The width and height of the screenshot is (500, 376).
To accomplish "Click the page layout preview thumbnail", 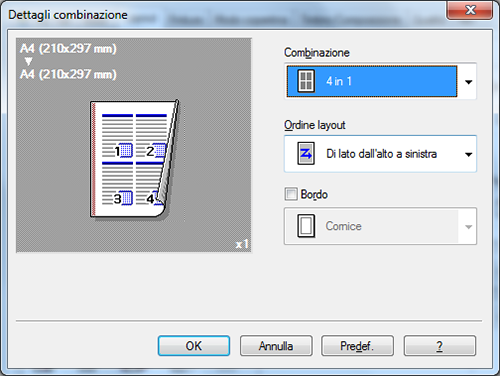I will pos(134,159).
